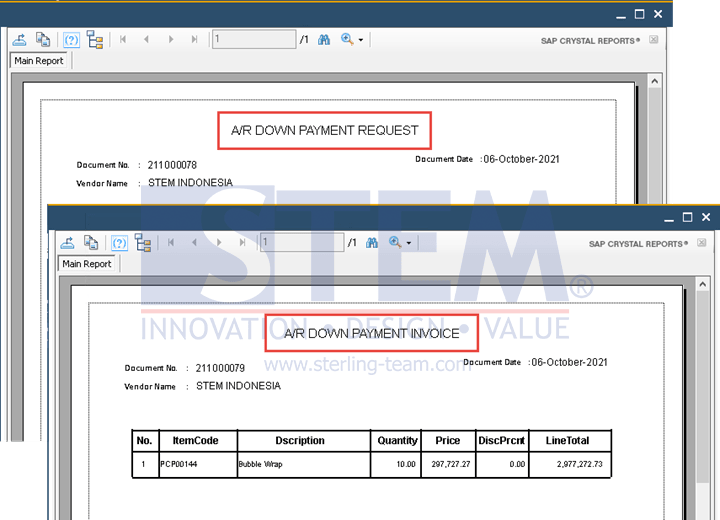720x520 pixels.
Task: Toggle Parameter Panel icon in Request window
Action: (71, 40)
